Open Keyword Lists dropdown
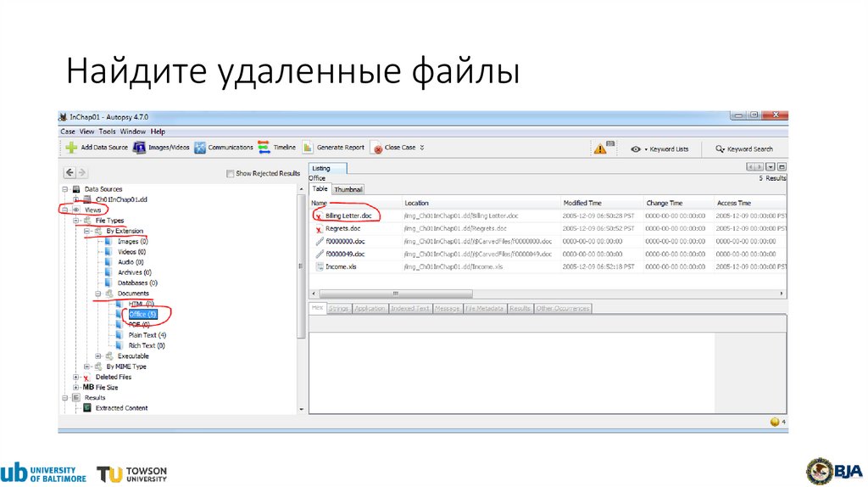The image size is (868, 487). pyautogui.click(x=659, y=149)
